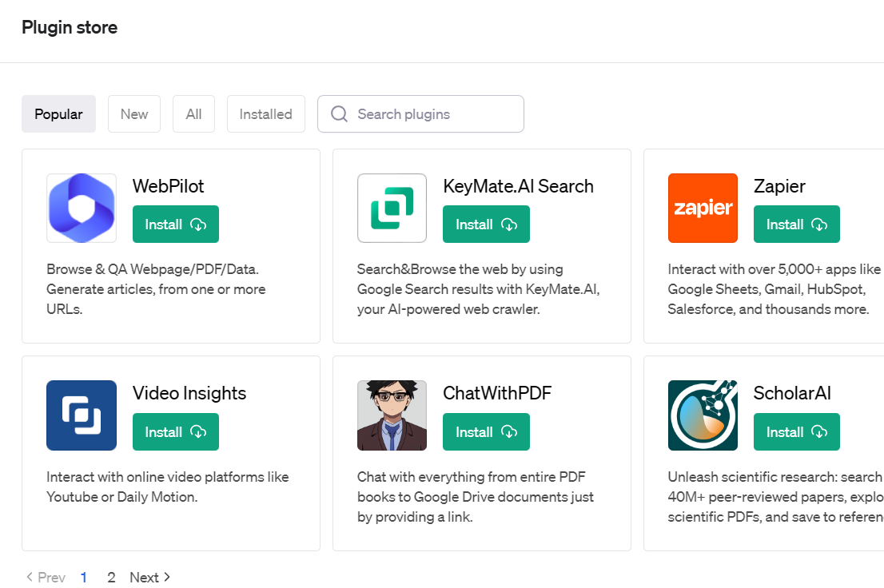Viewport: 884px width, 588px height.
Task: Install the KeyMate.AI Search plugin
Action: tap(486, 224)
